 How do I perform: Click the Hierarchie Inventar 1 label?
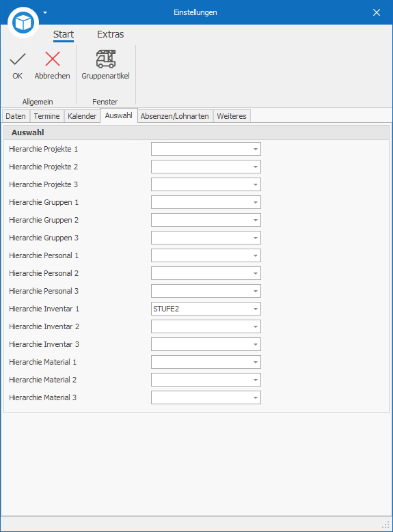[x=44, y=309]
